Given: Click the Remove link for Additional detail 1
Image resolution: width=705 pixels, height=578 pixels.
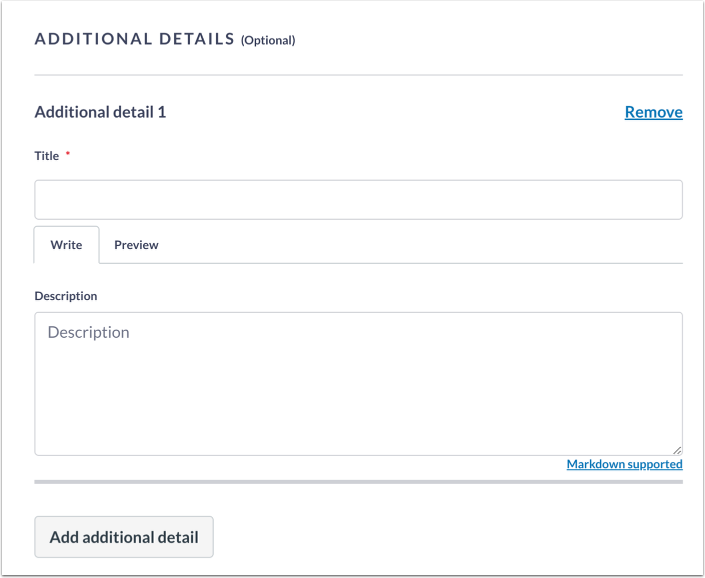Looking at the screenshot, I should click(x=653, y=112).
